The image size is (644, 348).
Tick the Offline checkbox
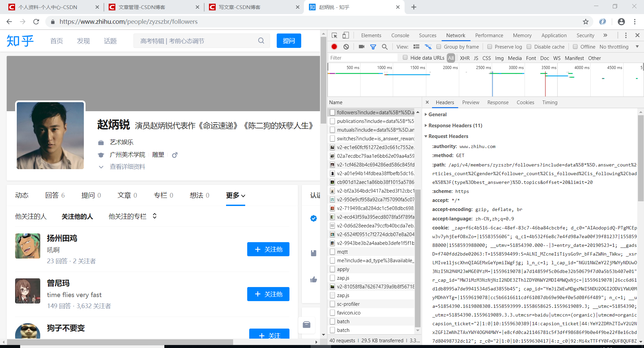pyautogui.click(x=575, y=47)
